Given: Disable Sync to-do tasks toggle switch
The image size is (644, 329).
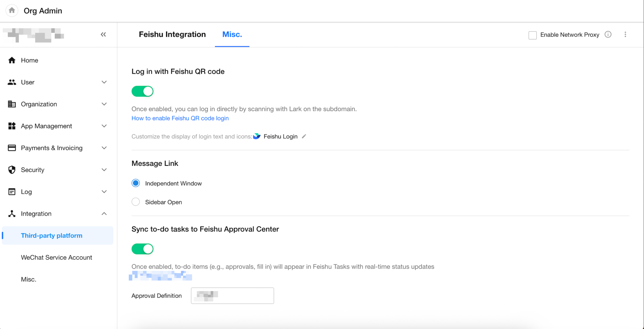Looking at the screenshot, I should coord(142,249).
